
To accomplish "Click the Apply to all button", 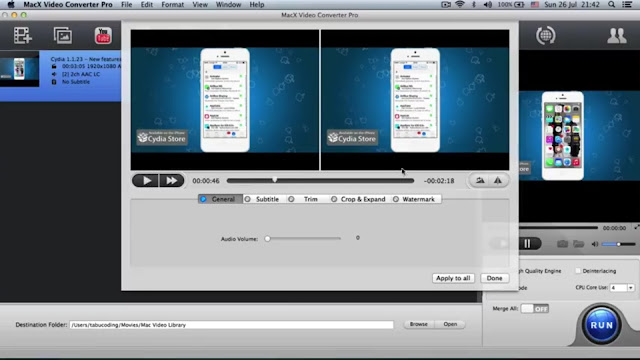I will click(453, 278).
